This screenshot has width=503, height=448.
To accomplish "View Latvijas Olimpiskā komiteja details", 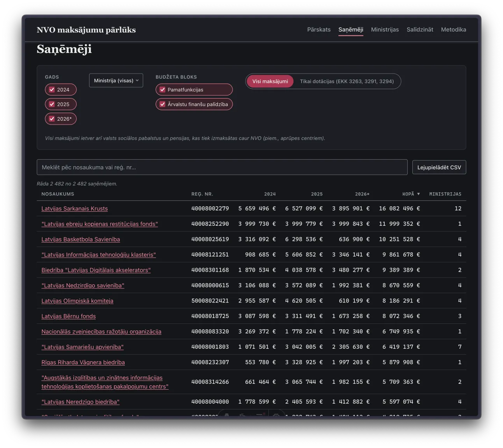I will click(77, 301).
